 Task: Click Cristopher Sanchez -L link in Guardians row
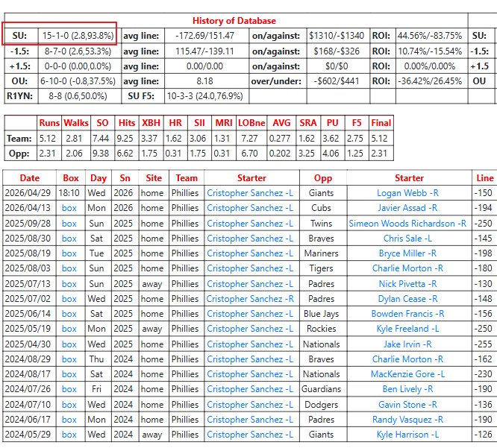click(x=250, y=389)
